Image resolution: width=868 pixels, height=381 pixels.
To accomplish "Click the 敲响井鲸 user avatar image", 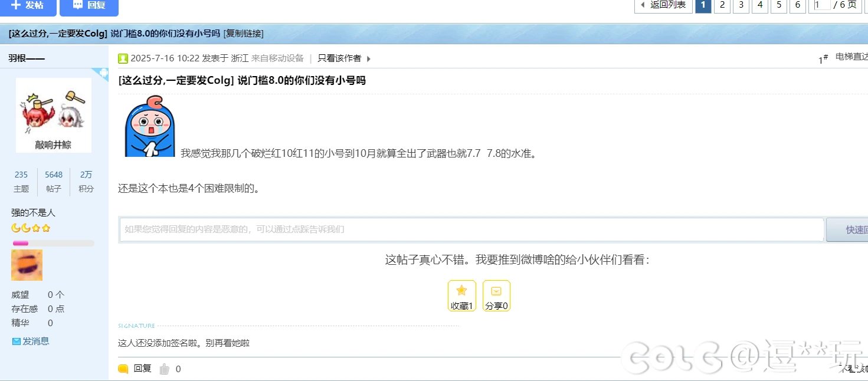I will pyautogui.click(x=53, y=115).
